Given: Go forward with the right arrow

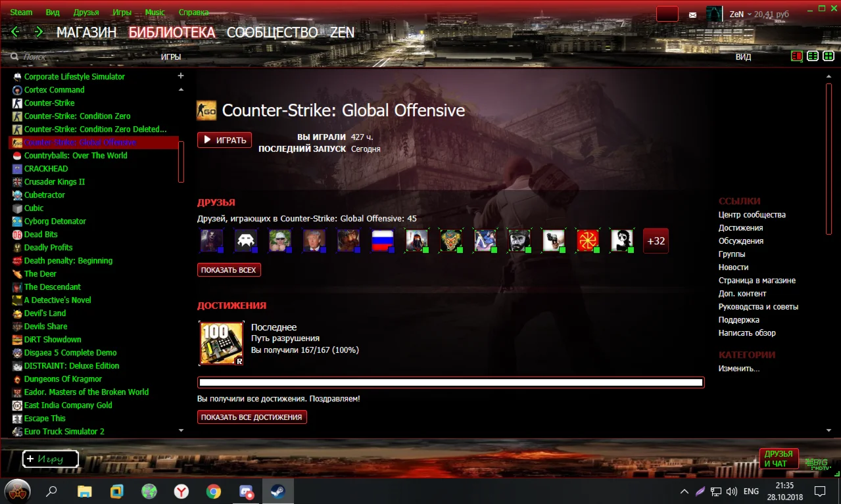Looking at the screenshot, I should tap(39, 32).
